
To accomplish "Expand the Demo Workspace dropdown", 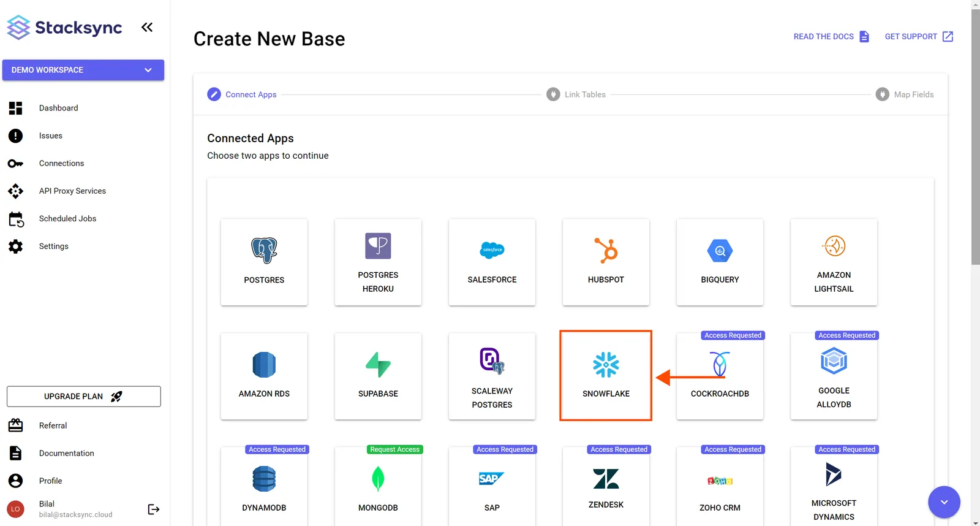I will tap(83, 70).
